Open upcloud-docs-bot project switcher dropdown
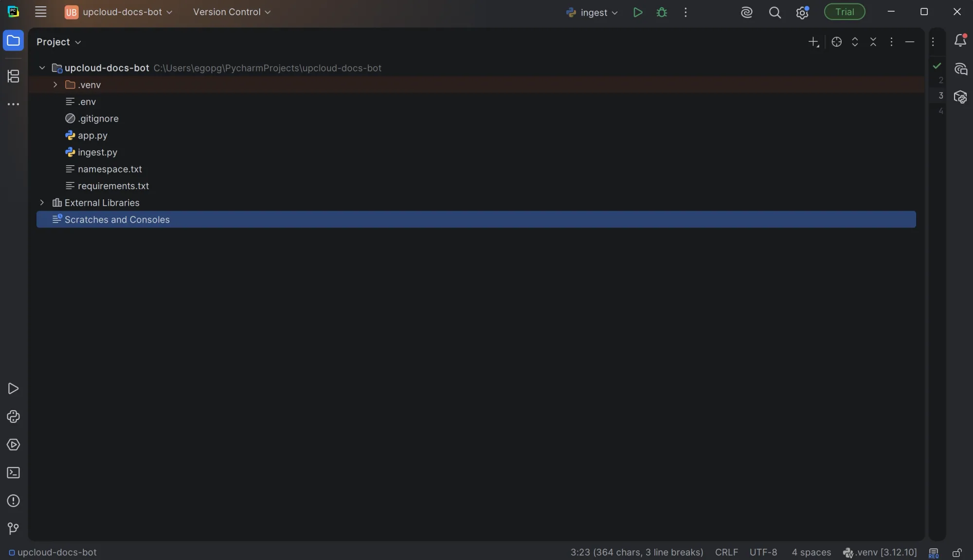This screenshot has height=560, width=973. pos(119,12)
